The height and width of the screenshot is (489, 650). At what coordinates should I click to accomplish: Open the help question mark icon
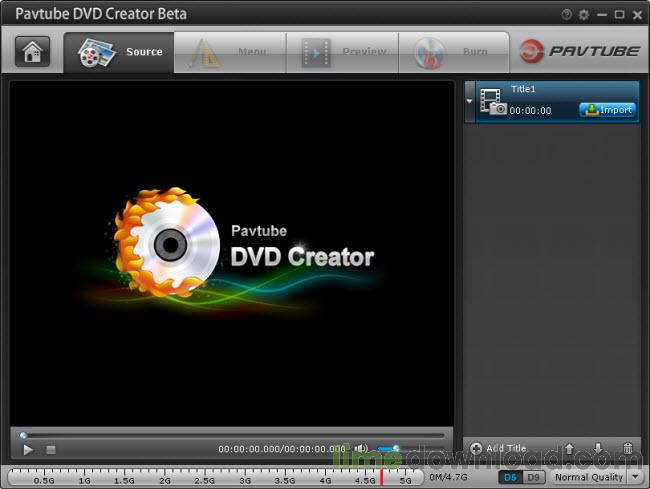(x=567, y=15)
